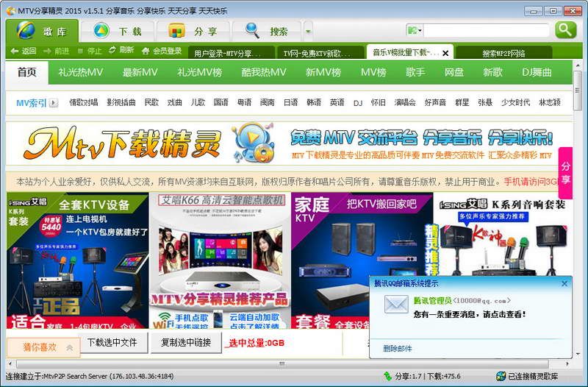Viewport: 588px width, 387px height.
Task: Open the 网盘 menu item
Action: click(x=454, y=72)
